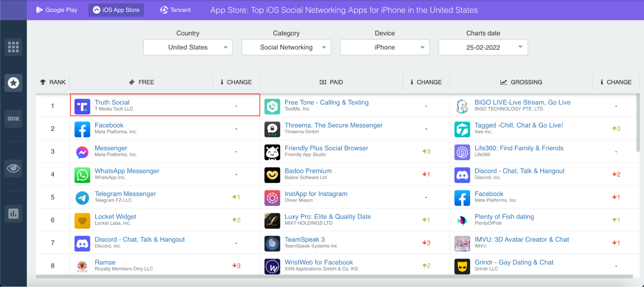
Task: Click info icon on Grossing CHANGE header
Action: pyautogui.click(x=602, y=82)
